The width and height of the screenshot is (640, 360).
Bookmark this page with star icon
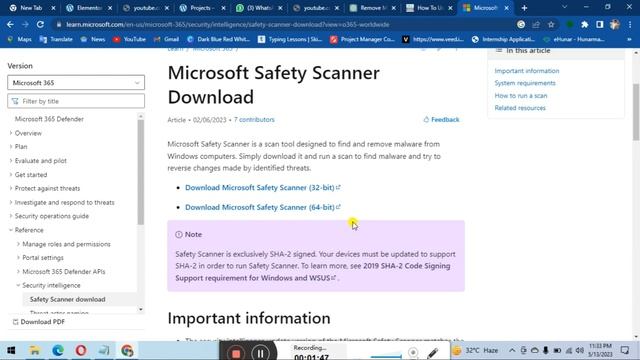point(551,24)
